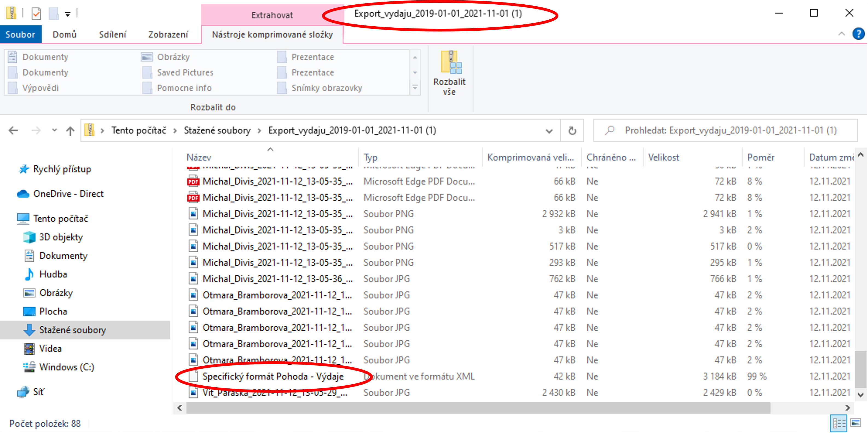Click the Forward navigation arrow
This screenshot has width=868, height=433.
36,131
